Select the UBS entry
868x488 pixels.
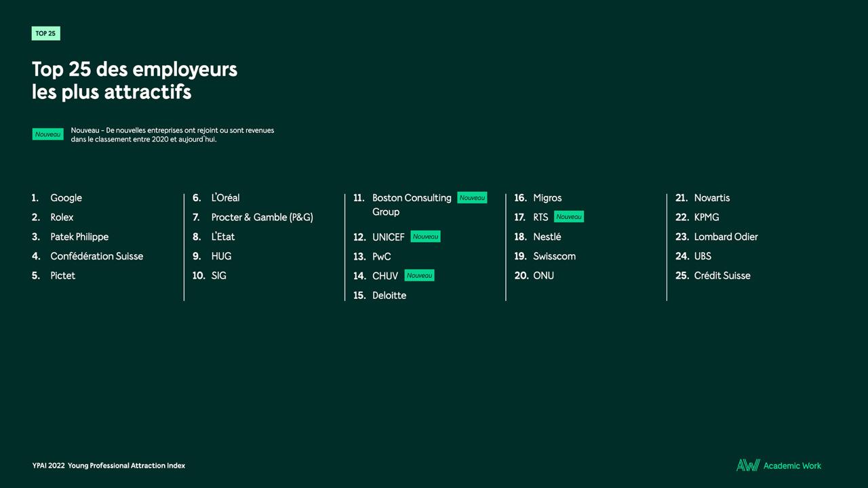coord(703,256)
